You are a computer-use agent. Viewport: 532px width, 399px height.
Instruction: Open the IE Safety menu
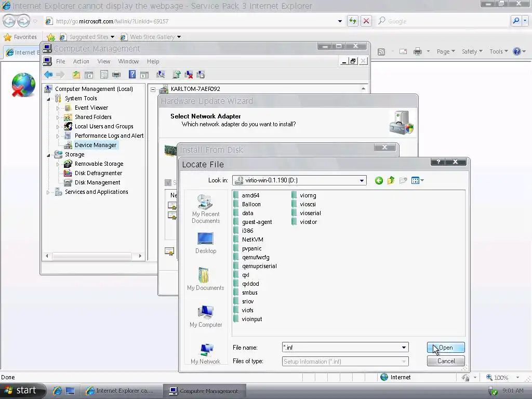tap(472, 51)
